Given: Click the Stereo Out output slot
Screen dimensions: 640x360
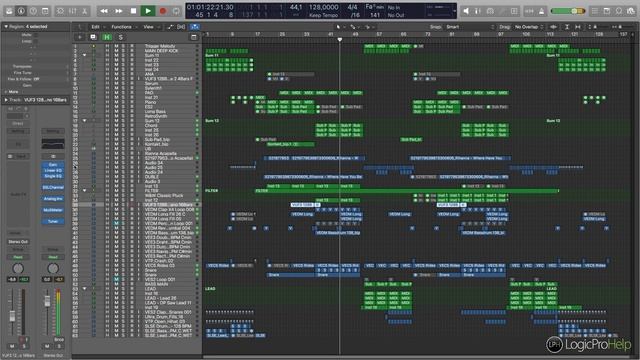Looking at the screenshot, I should [18, 242].
